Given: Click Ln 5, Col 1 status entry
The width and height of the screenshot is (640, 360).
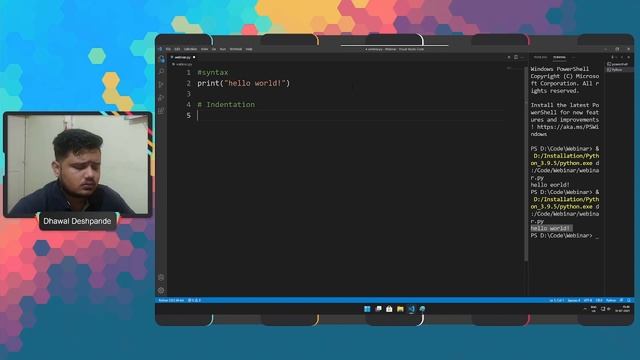Looking at the screenshot, I should 556,300.
